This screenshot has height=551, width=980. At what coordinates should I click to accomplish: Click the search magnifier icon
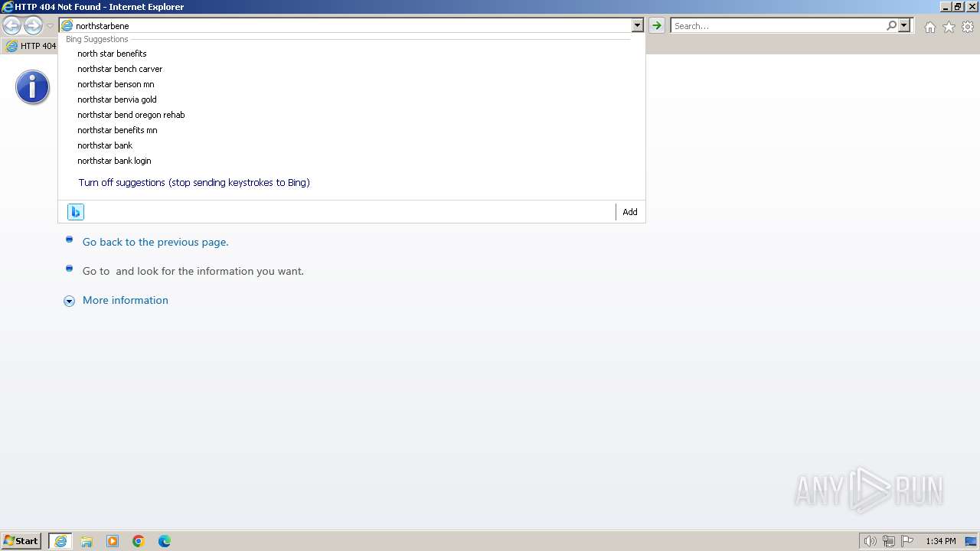coord(891,26)
